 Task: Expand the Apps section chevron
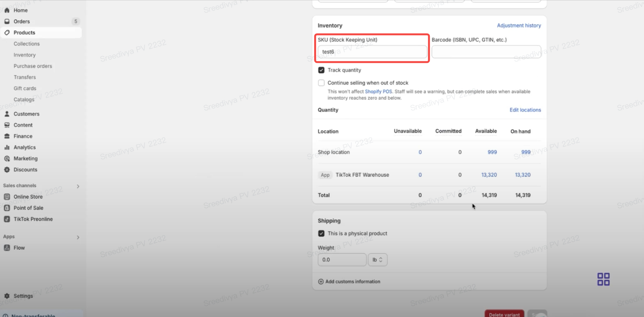[78, 237]
